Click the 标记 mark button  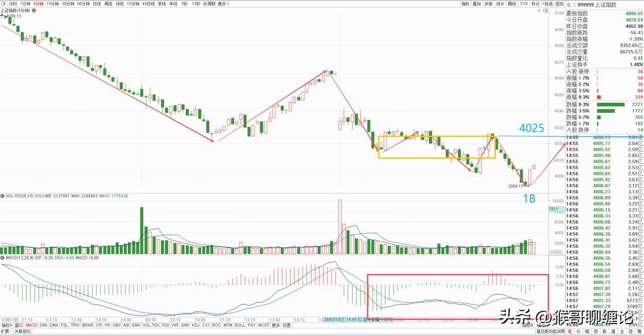(x=535, y=4)
